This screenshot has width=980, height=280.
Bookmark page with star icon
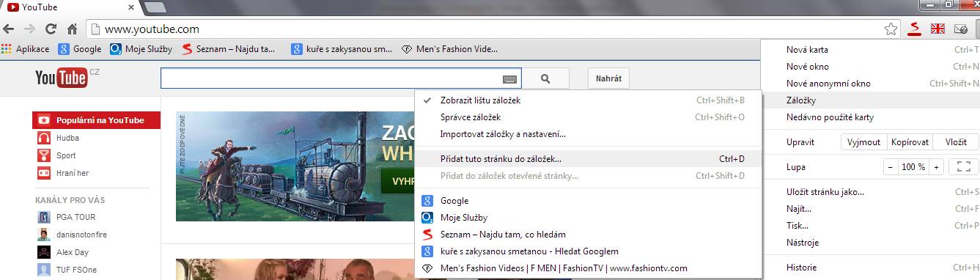pos(891,29)
